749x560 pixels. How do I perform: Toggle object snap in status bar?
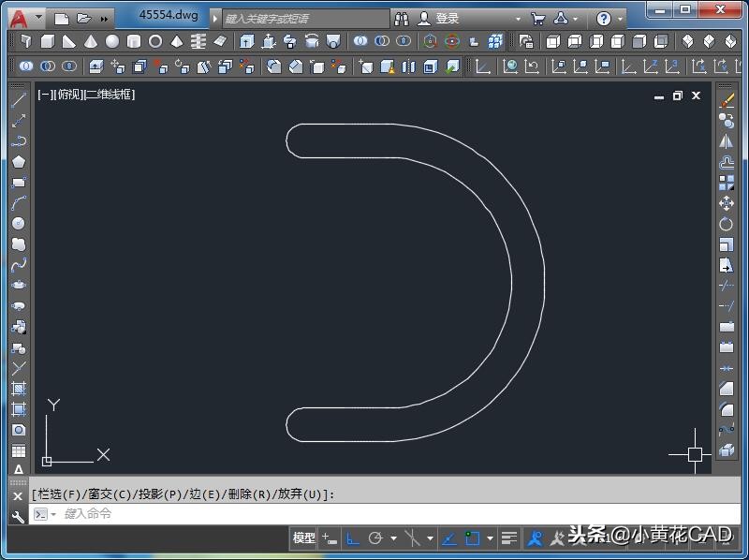pyautogui.click(x=473, y=538)
